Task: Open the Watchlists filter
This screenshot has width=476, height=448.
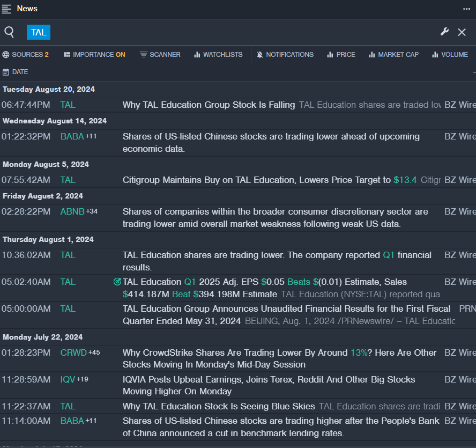Action: click(x=218, y=55)
